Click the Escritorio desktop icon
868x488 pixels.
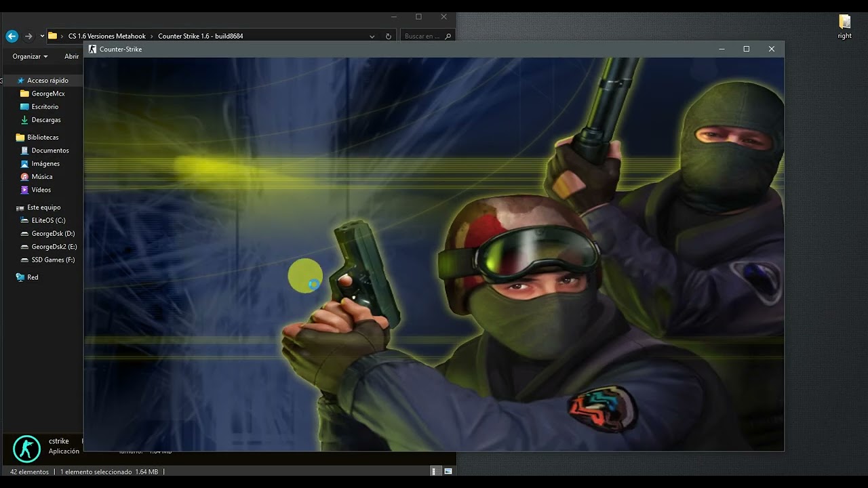pyautogui.click(x=24, y=107)
